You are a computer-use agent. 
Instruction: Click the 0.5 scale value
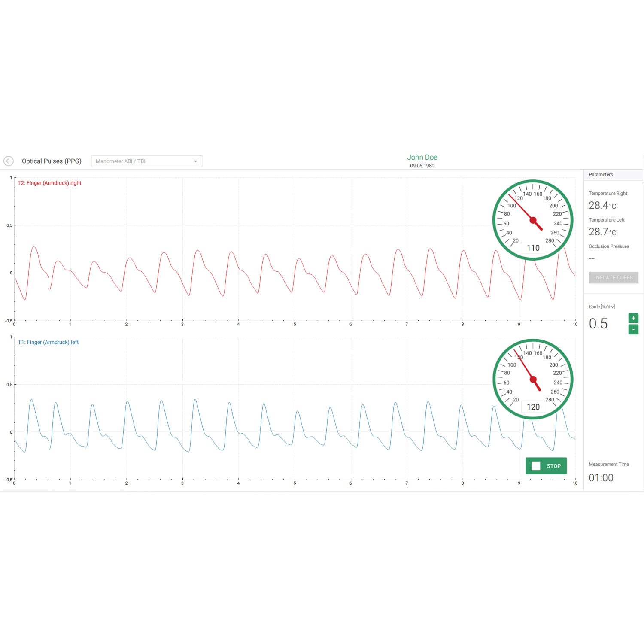coord(598,324)
